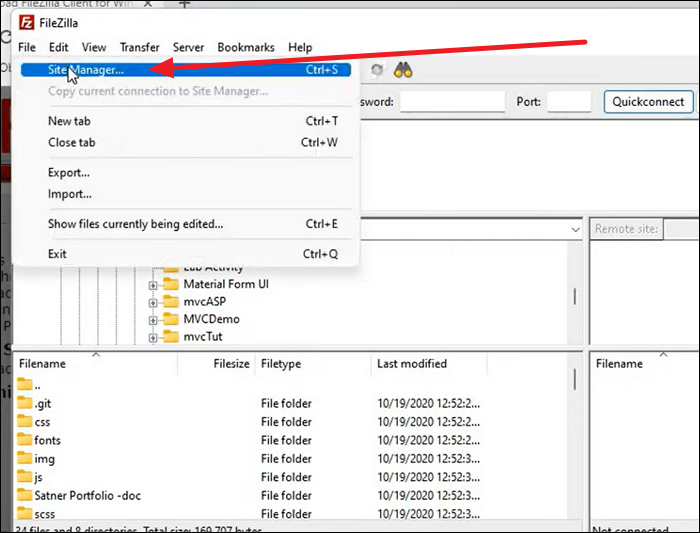
Task: Choose Import... from File menu
Action: click(x=186, y=194)
